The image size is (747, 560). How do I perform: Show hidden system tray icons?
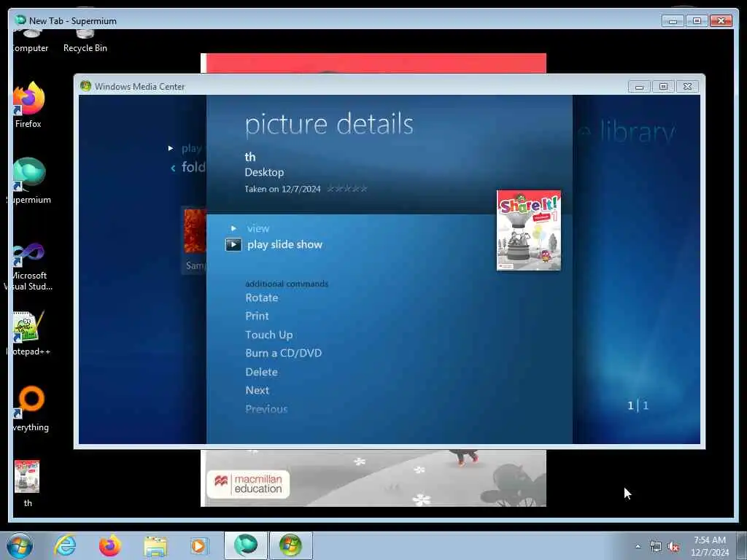point(638,546)
